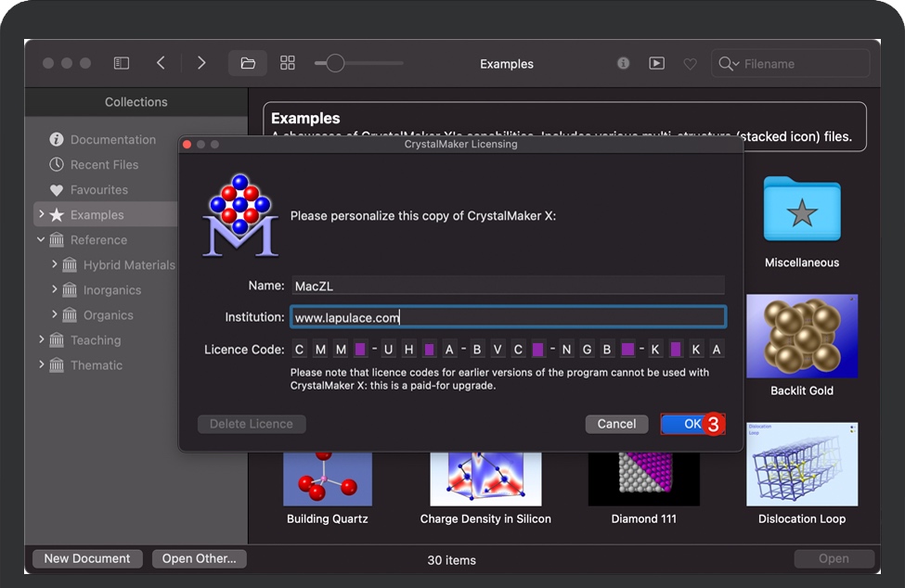The width and height of the screenshot is (905, 588).
Task: Click the Organics library icon
Action: (x=70, y=314)
